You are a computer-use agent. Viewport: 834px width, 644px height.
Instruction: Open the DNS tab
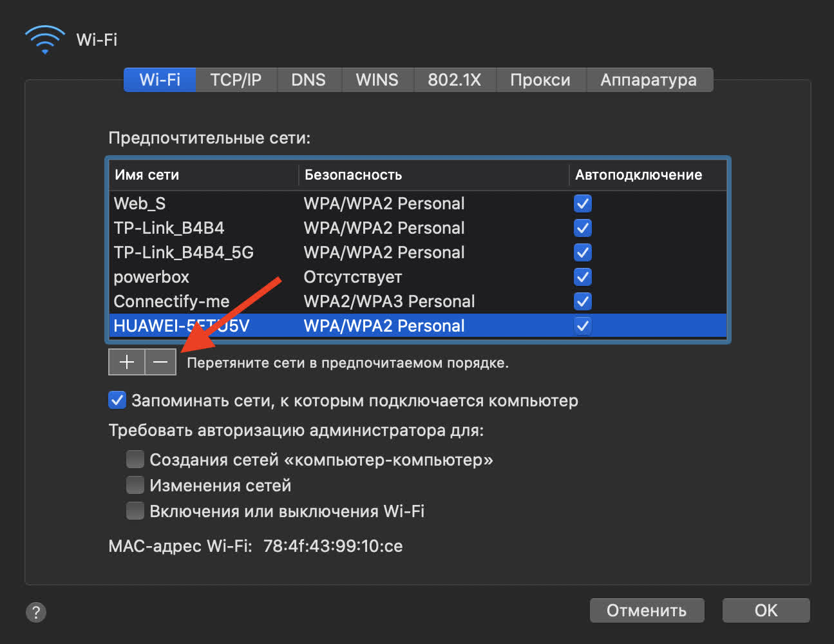[x=308, y=80]
